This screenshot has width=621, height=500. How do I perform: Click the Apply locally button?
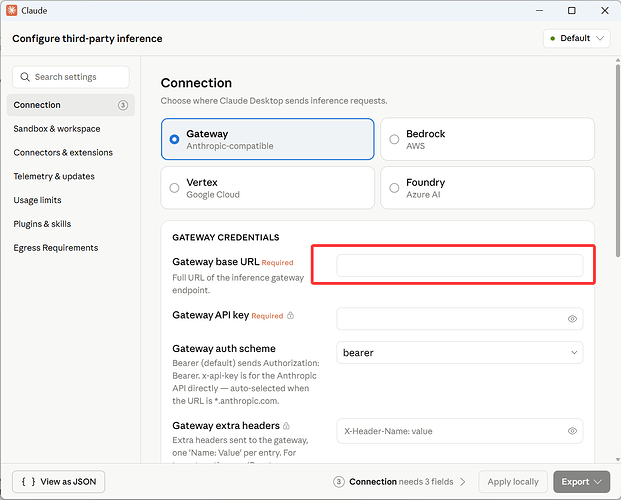(513, 482)
